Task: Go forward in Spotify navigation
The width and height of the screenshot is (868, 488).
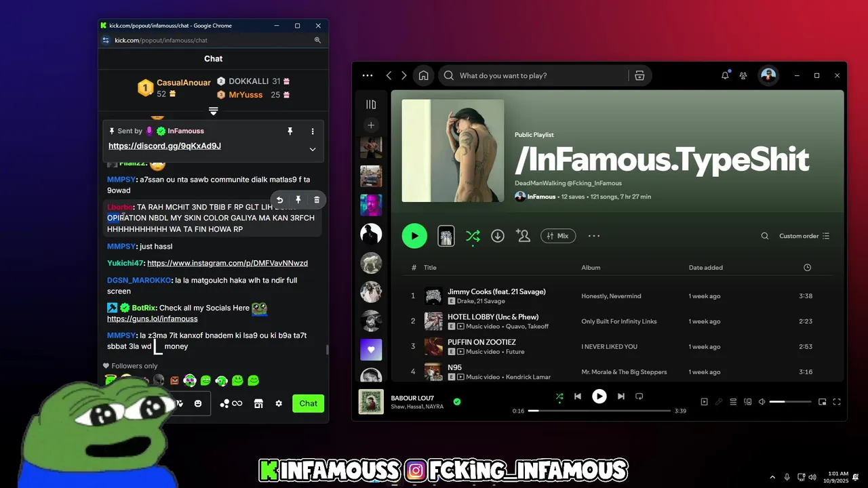Action: (x=404, y=75)
